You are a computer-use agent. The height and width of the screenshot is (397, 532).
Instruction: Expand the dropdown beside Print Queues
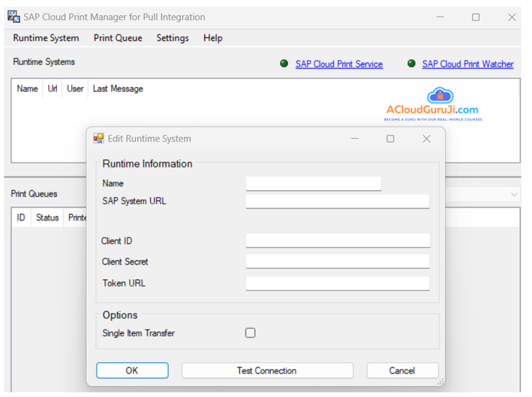[514, 194]
